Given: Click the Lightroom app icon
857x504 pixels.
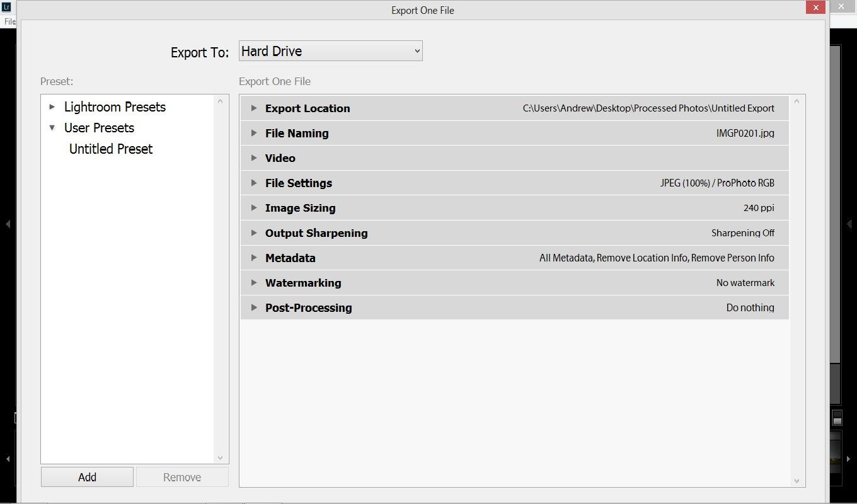Looking at the screenshot, I should [7, 8].
